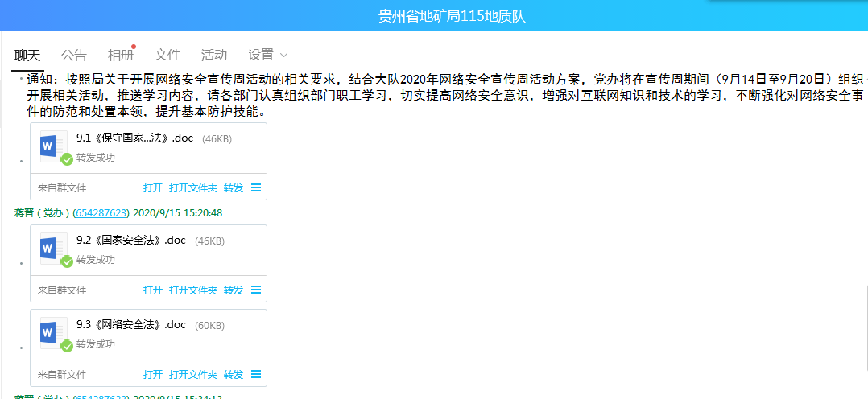
Task: Click Word icon of 9.3《网络安全法》.doc
Action: (54, 335)
